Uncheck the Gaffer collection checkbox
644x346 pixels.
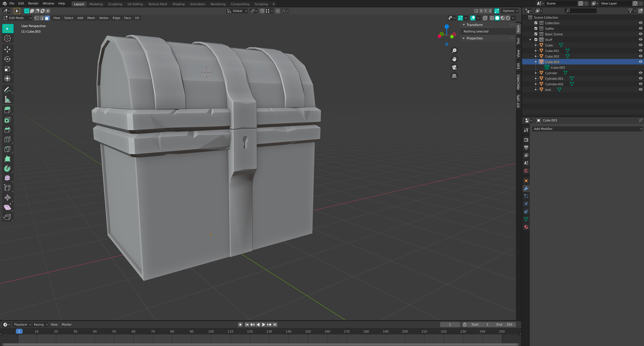click(536, 29)
